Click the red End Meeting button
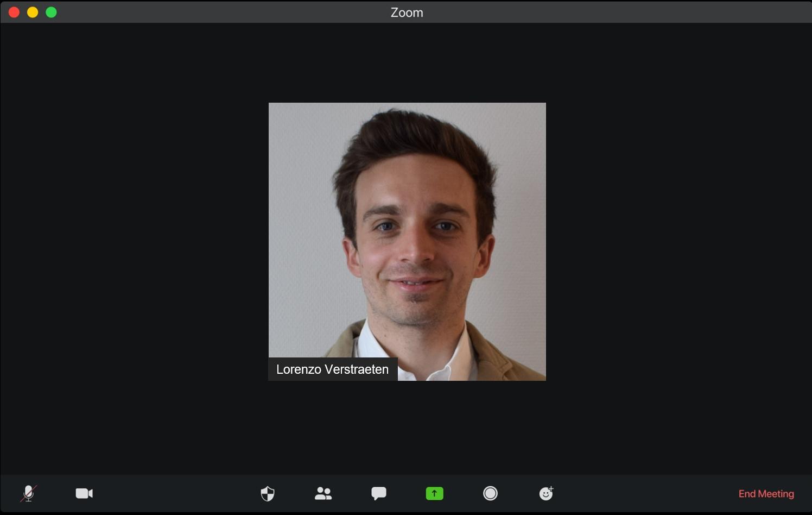 click(x=766, y=494)
